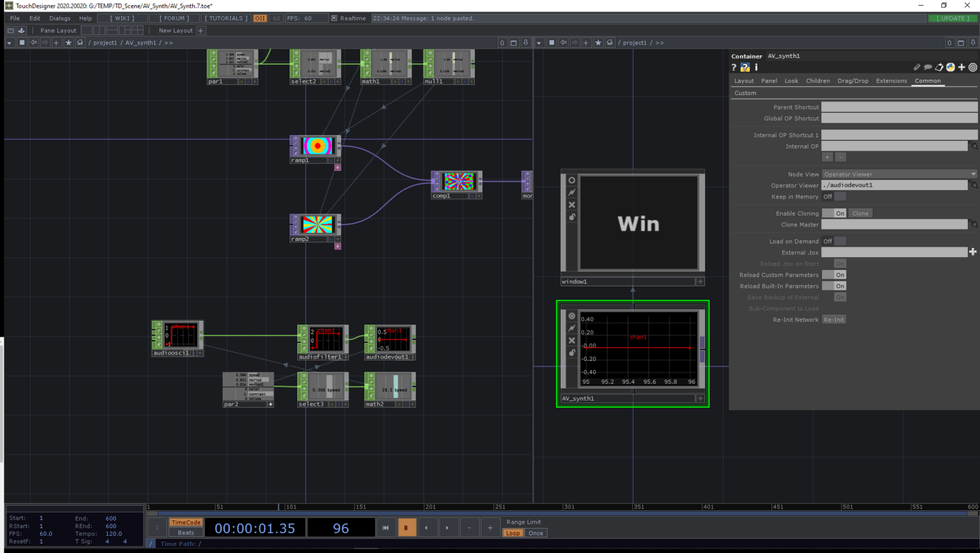980x553 pixels.
Task: Open the Dialogs menu
Action: [59, 18]
